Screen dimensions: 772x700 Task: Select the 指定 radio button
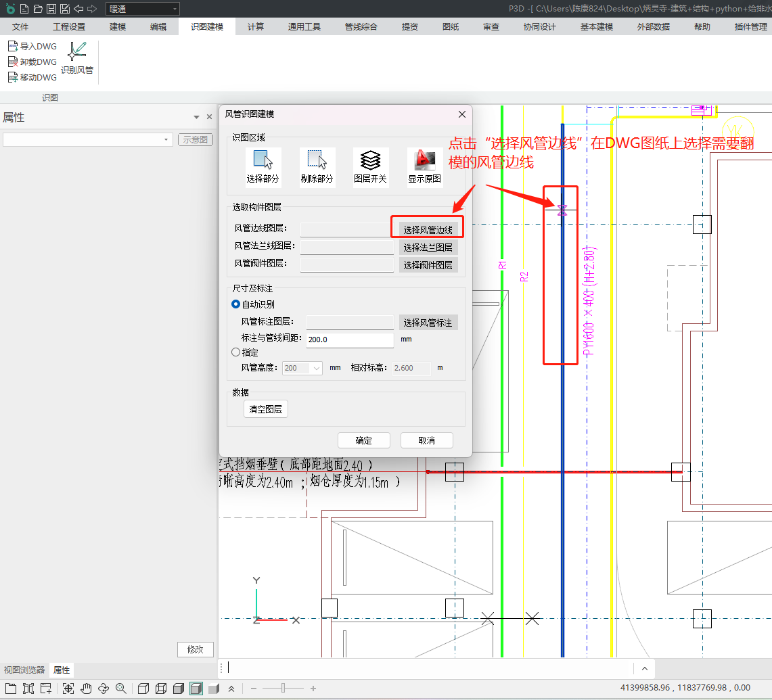click(x=236, y=352)
